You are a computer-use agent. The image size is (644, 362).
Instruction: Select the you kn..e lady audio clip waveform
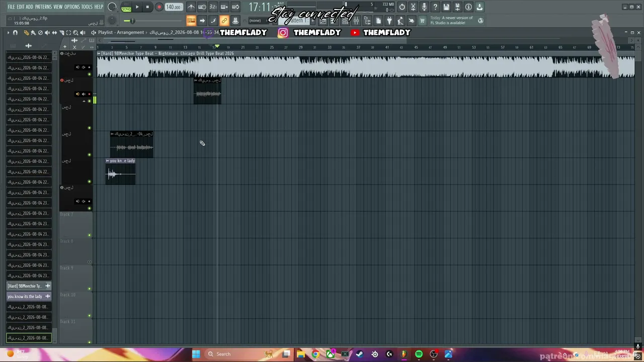(120, 174)
